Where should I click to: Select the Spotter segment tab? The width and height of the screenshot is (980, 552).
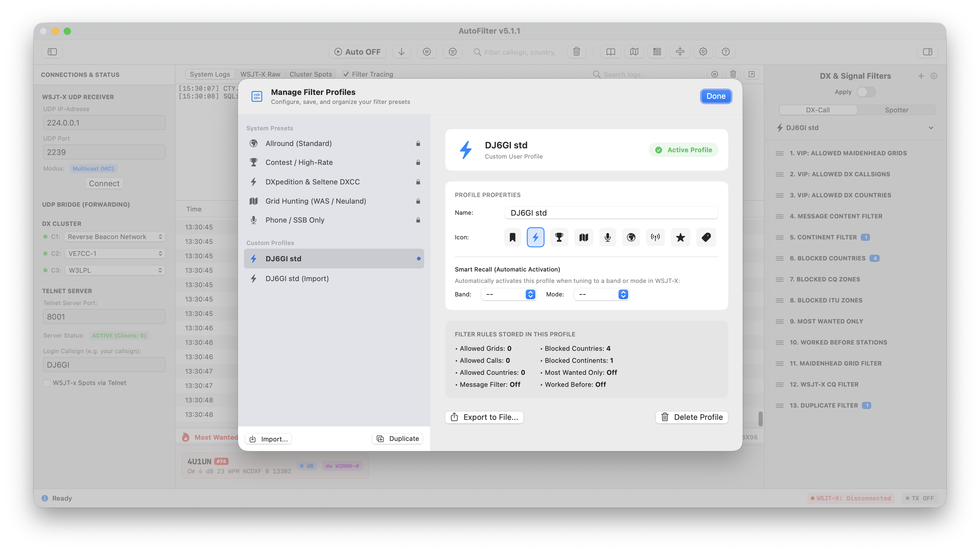pyautogui.click(x=896, y=110)
